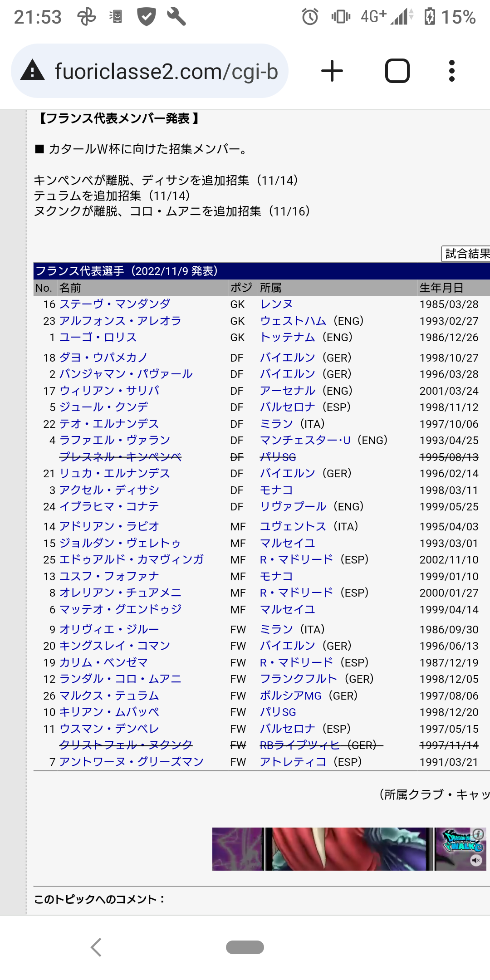Open club link トッテナム

click(287, 337)
